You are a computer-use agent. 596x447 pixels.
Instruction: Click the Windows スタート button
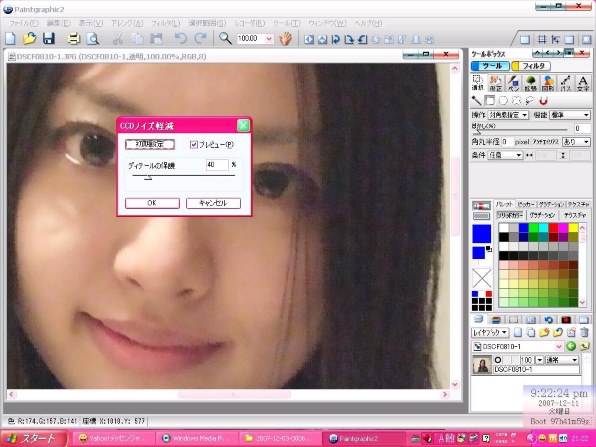tap(34, 438)
